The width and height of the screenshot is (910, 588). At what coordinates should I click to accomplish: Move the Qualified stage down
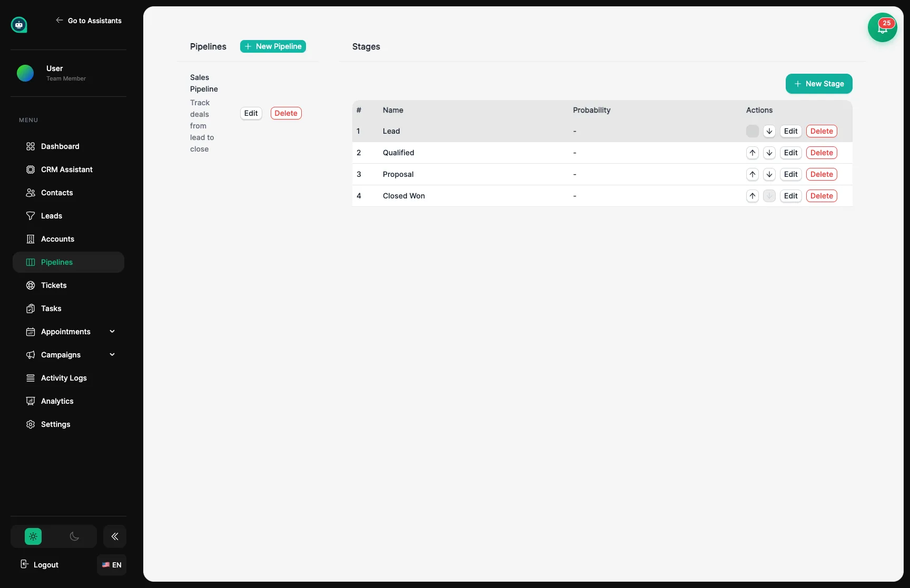769,153
